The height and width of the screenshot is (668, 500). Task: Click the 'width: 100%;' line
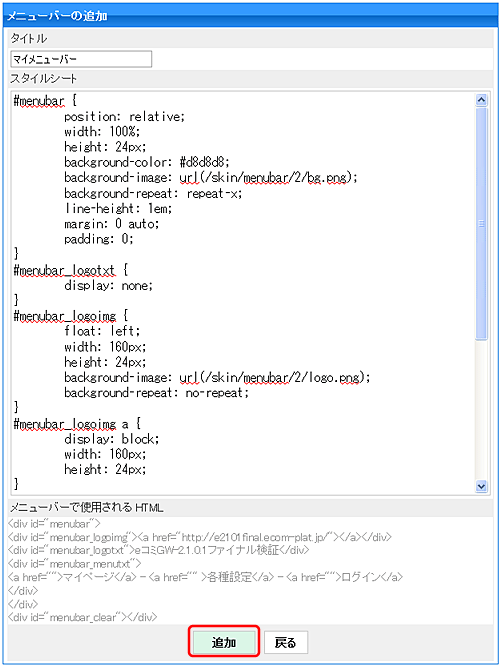coord(102,132)
